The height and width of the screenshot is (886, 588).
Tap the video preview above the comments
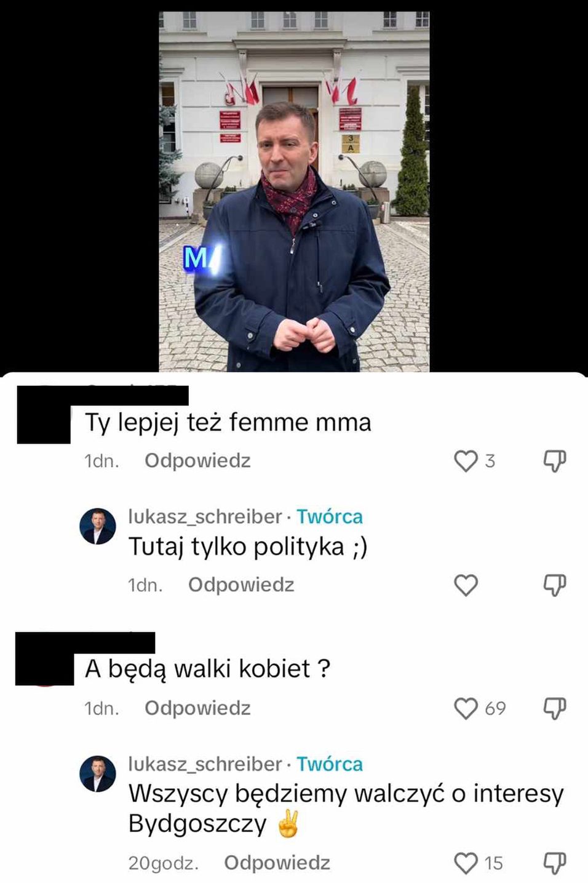tap(294, 191)
